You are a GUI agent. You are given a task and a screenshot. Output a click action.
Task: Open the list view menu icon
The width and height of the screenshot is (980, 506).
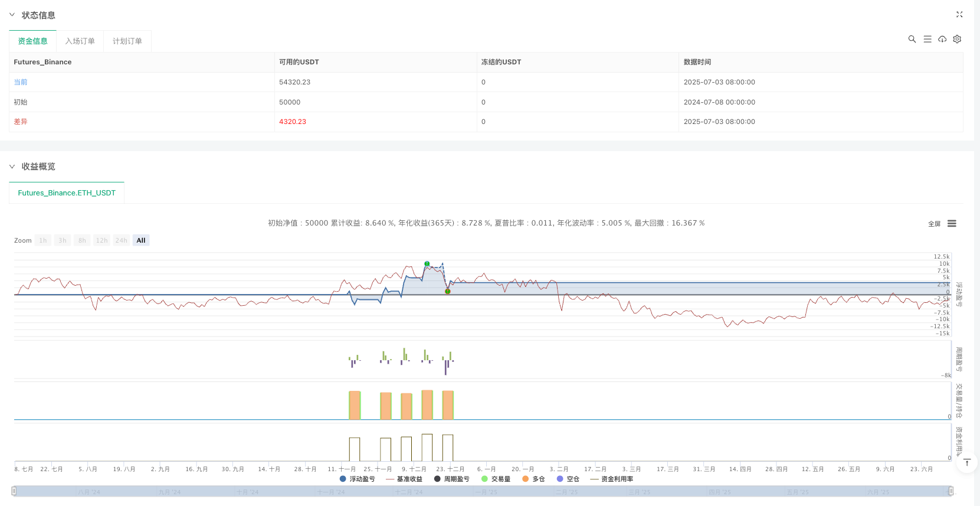(927, 39)
